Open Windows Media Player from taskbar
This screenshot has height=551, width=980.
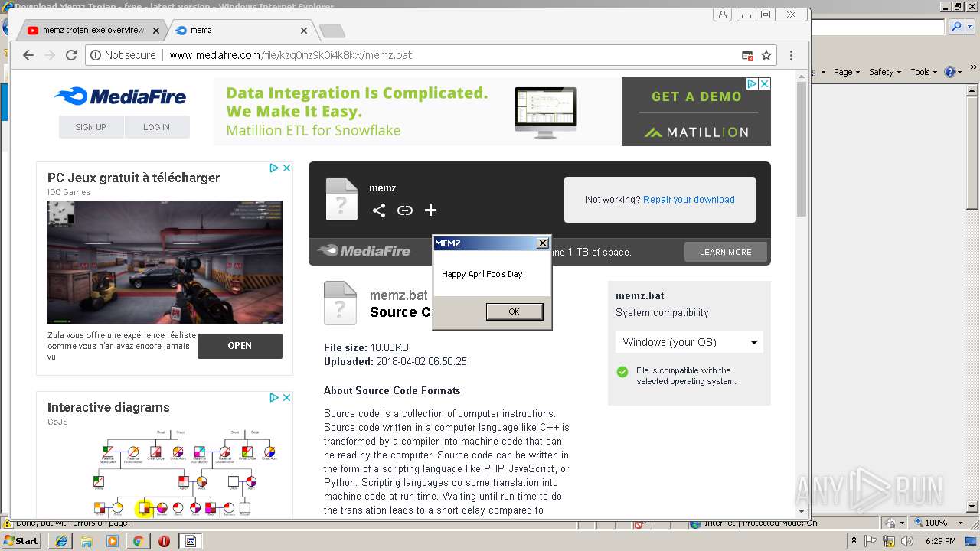tap(113, 541)
